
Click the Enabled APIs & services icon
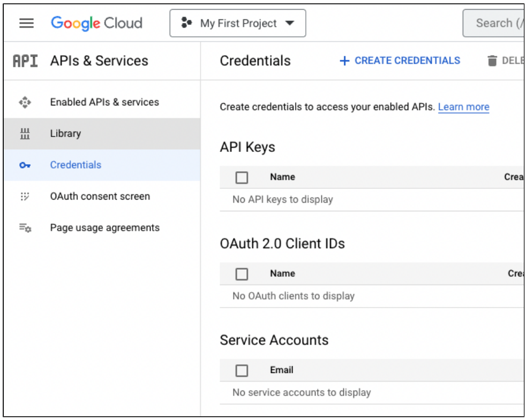[25, 102]
